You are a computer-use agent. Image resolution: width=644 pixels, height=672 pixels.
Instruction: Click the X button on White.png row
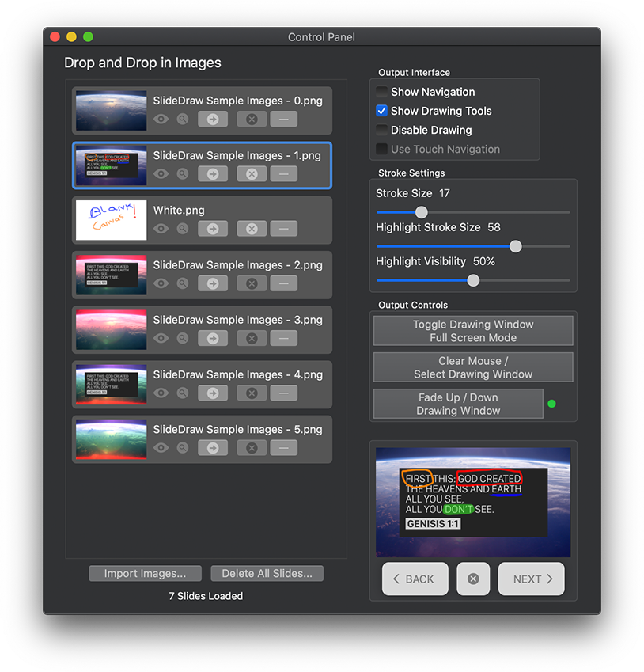pyautogui.click(x=252, y=229)
